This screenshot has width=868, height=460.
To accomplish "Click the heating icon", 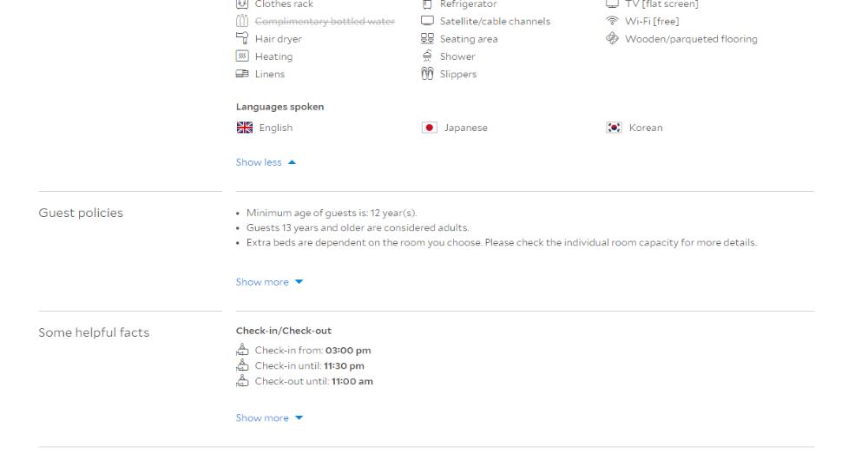I will (x=243, y=56).
